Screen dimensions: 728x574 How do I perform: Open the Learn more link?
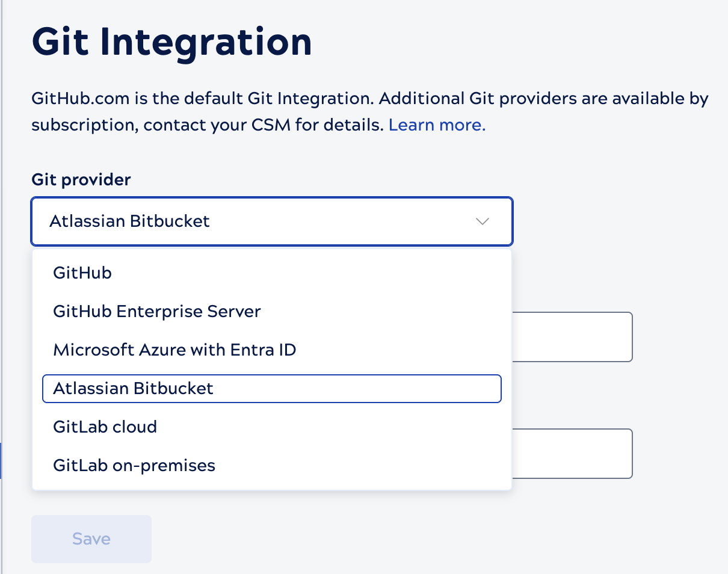pyautogui.click(x=437, y=125)
